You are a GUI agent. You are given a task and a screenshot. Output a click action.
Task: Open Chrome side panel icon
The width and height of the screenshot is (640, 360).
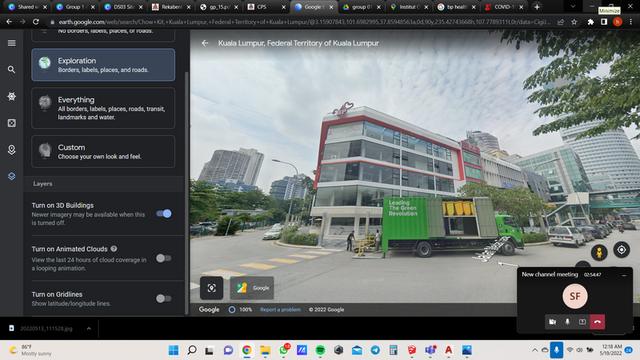[604, 22]
